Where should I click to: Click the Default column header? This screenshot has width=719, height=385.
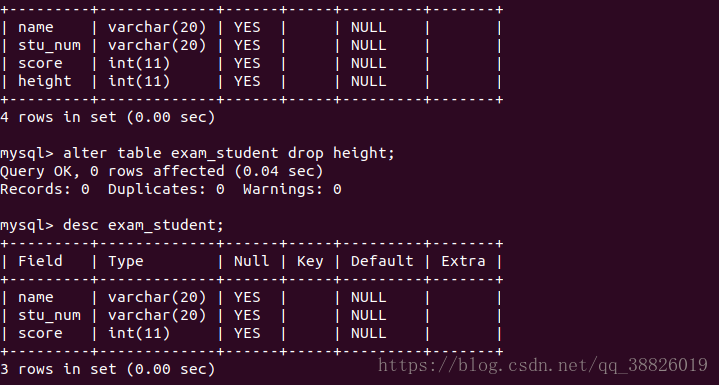[x=382, y=261]
